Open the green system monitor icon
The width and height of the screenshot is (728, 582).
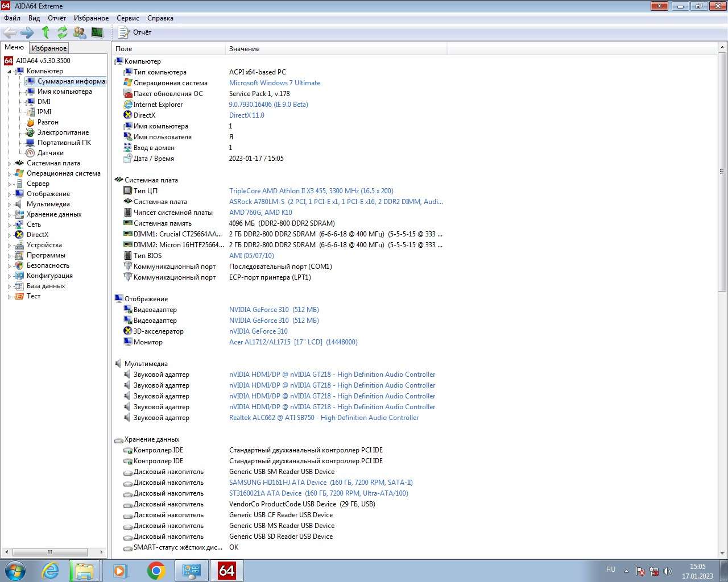pyautogui.click(x=97, y=32)
